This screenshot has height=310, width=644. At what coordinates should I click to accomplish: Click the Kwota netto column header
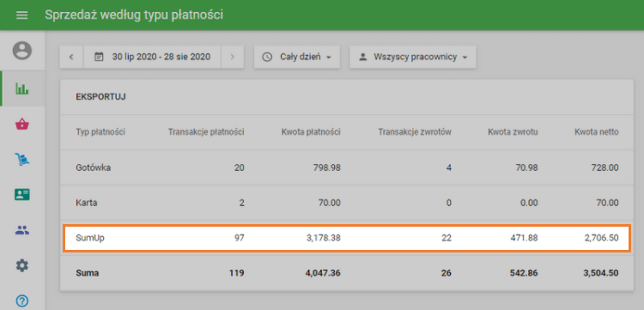tap(597, 132)
